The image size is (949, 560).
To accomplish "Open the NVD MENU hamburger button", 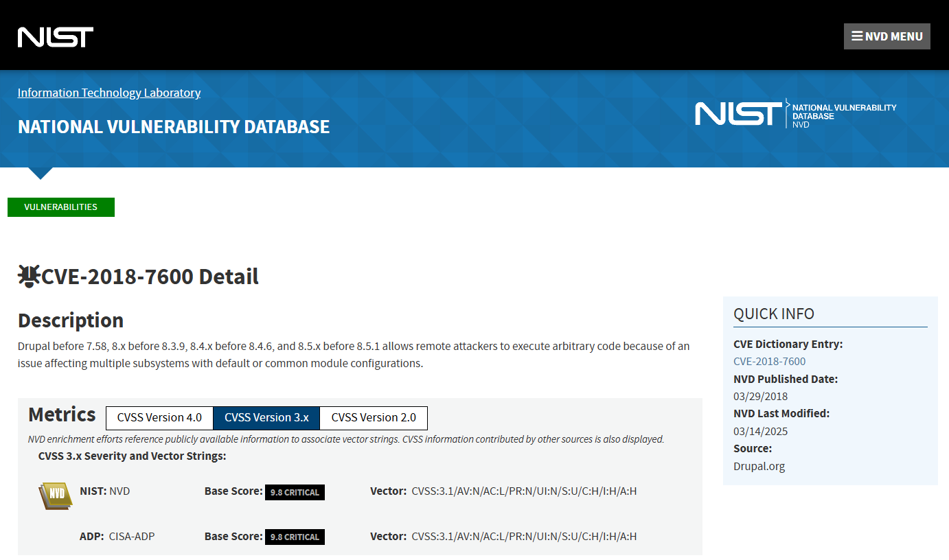I will [x=887, y=36].
